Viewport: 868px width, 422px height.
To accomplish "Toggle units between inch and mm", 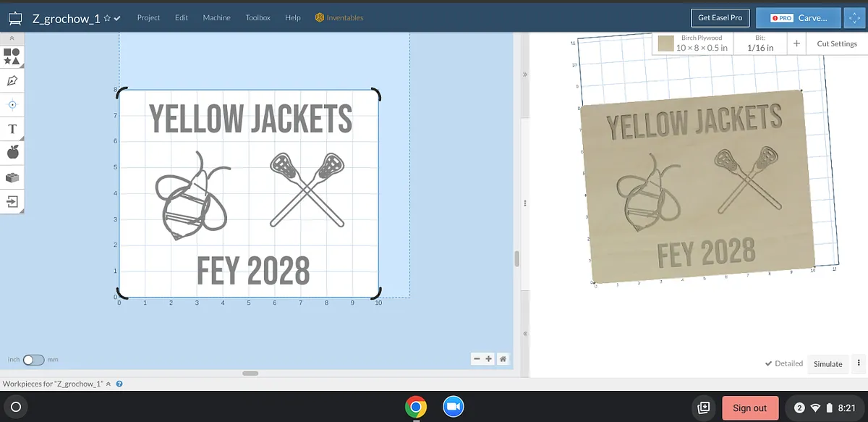I will 34,359.
